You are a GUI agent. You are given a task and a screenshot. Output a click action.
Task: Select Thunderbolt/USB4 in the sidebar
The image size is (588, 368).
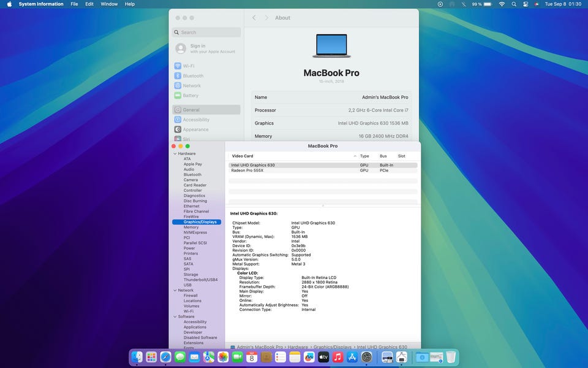click(200, 280)
